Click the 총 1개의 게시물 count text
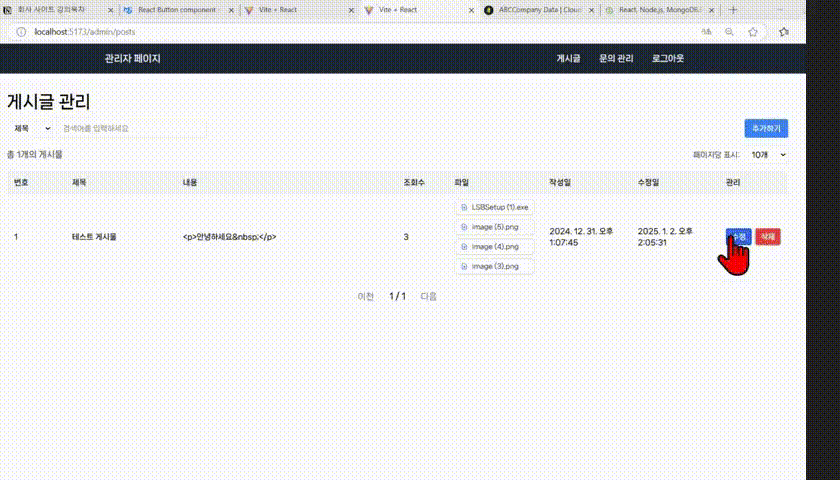The width and height of the screenshot is (840, 480). (x=35, y=154)
